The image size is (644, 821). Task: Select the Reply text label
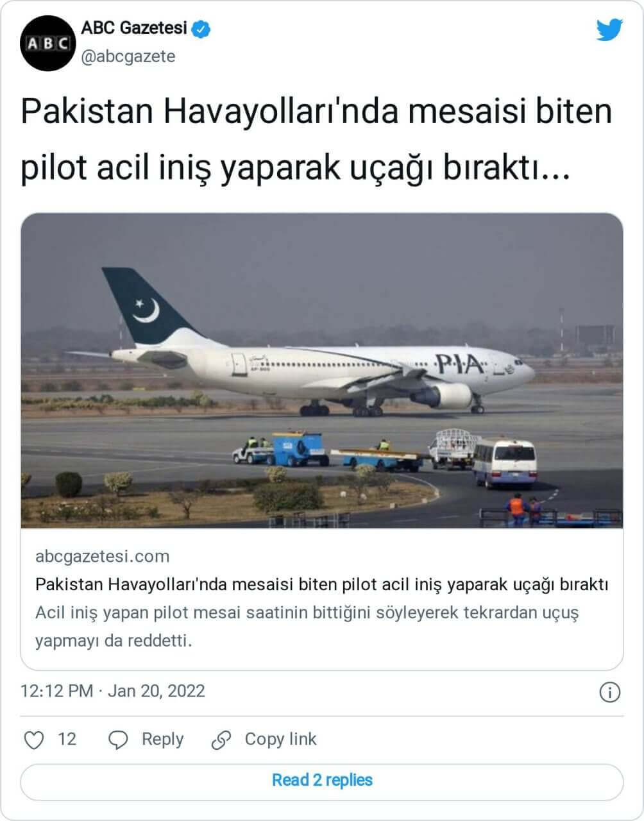tap(162, 740)
